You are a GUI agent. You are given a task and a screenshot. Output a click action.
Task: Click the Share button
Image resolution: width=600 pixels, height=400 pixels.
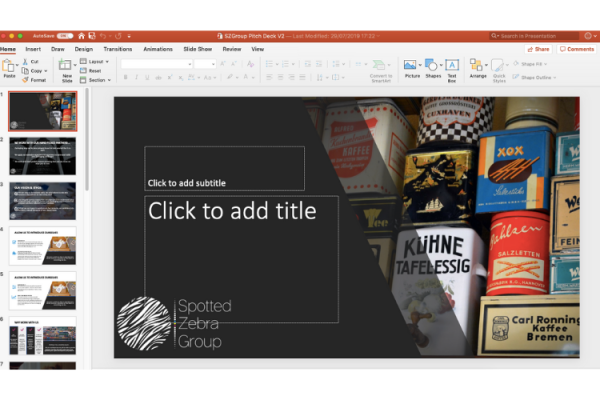coord(538,49)
